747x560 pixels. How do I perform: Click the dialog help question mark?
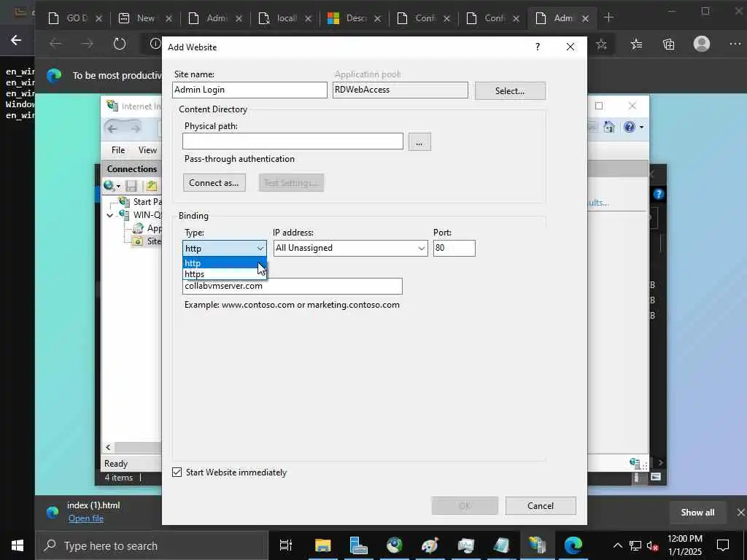(x=538, y=47)
